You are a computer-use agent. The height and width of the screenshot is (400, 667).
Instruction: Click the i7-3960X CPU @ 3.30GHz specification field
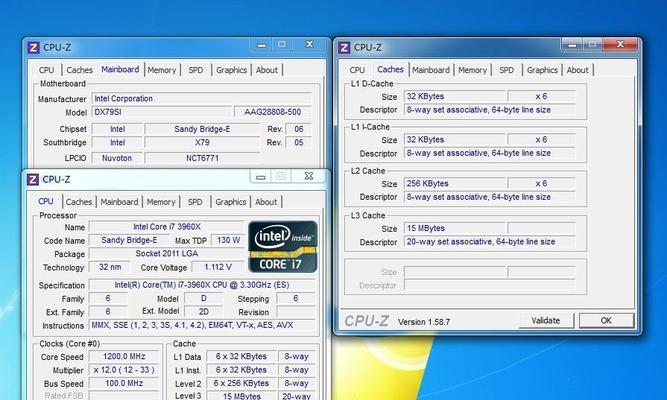coord(202,285)
